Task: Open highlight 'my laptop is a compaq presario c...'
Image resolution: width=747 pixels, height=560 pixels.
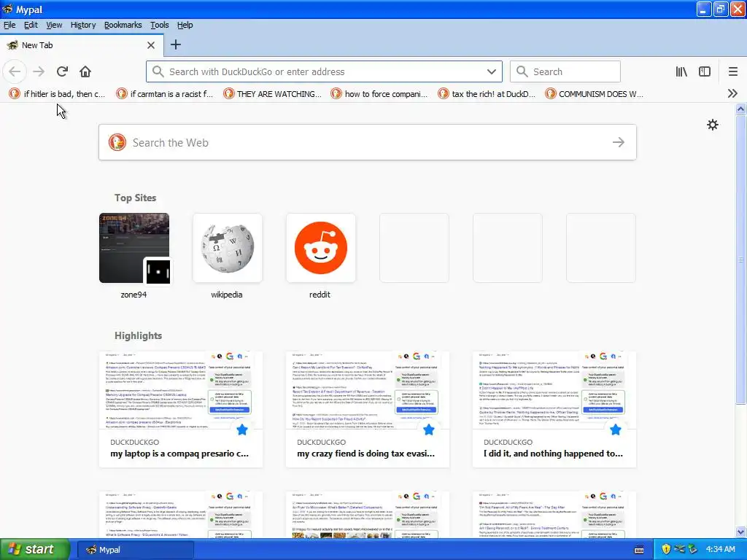Action: point(181,409)
